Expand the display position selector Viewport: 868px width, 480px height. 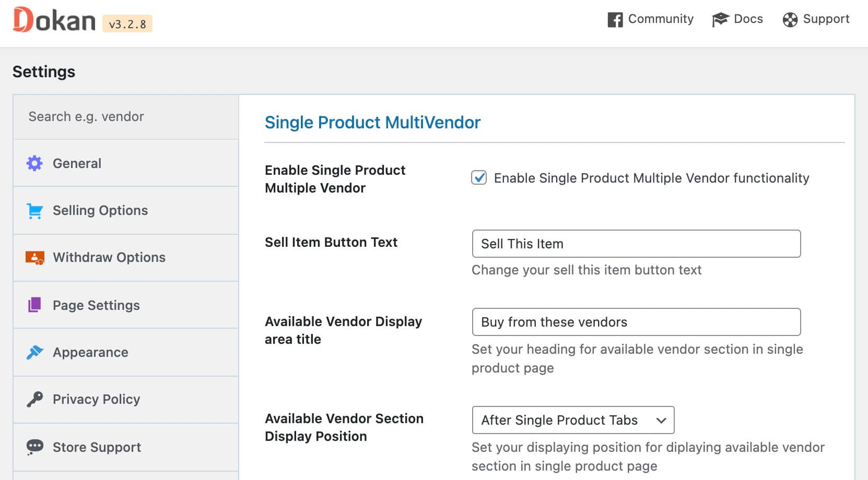661,420
